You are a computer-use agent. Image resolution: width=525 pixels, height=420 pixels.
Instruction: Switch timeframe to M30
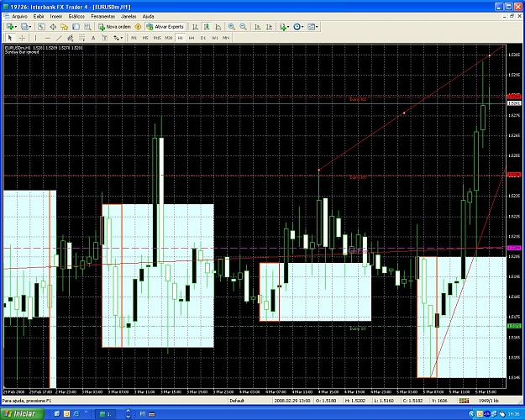click(x=168, y=38)
